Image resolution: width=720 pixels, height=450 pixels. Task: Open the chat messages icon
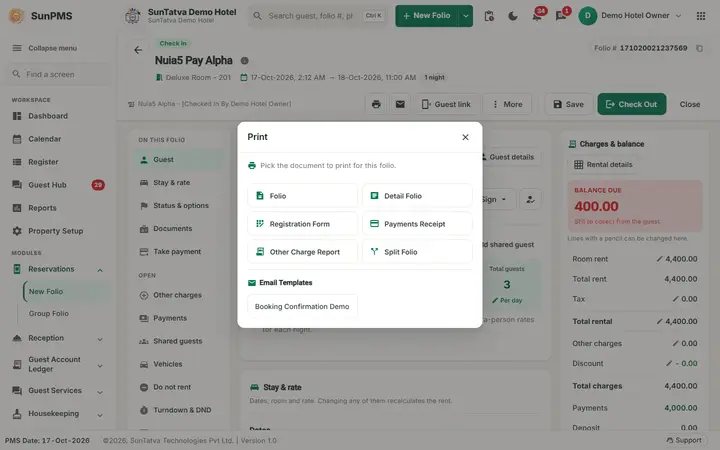(x=561, y=16)
